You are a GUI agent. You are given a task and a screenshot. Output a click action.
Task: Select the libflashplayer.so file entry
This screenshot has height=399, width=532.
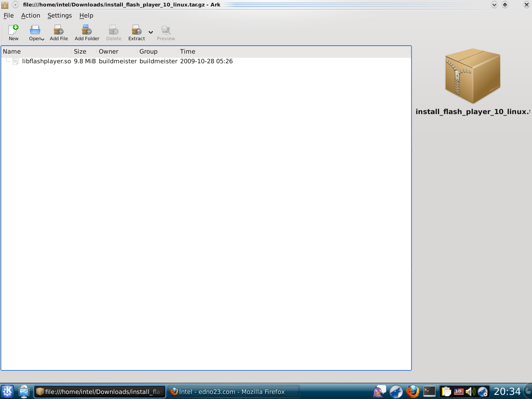(47, 61)
